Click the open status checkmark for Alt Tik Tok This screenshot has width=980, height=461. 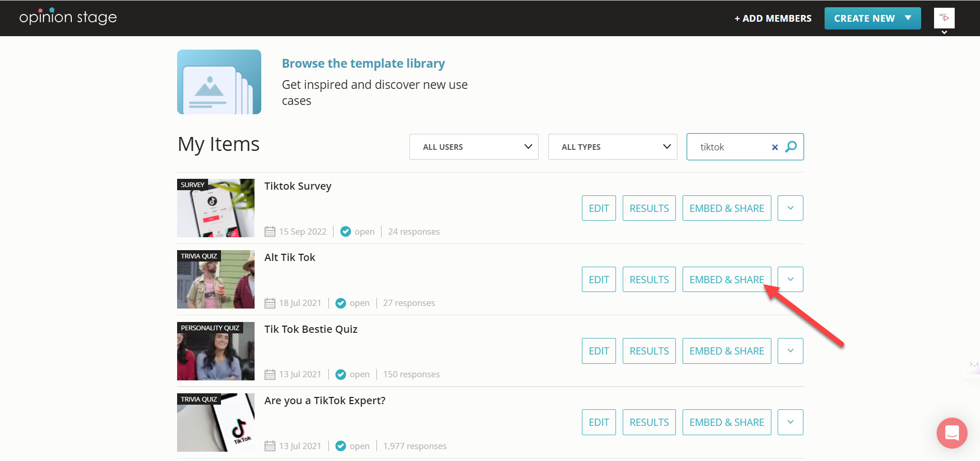click(340, 303)
